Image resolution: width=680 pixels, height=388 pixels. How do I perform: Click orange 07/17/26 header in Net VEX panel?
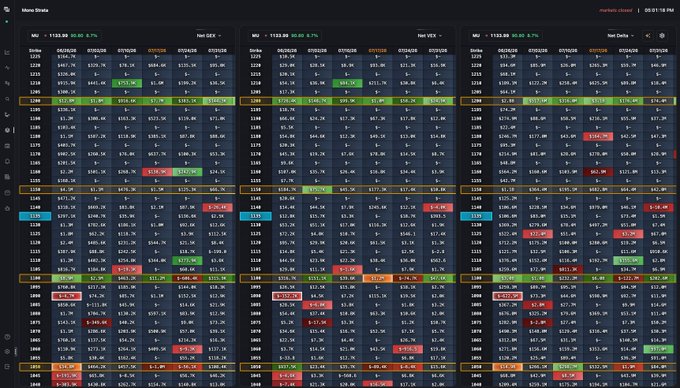click(378, 51)
